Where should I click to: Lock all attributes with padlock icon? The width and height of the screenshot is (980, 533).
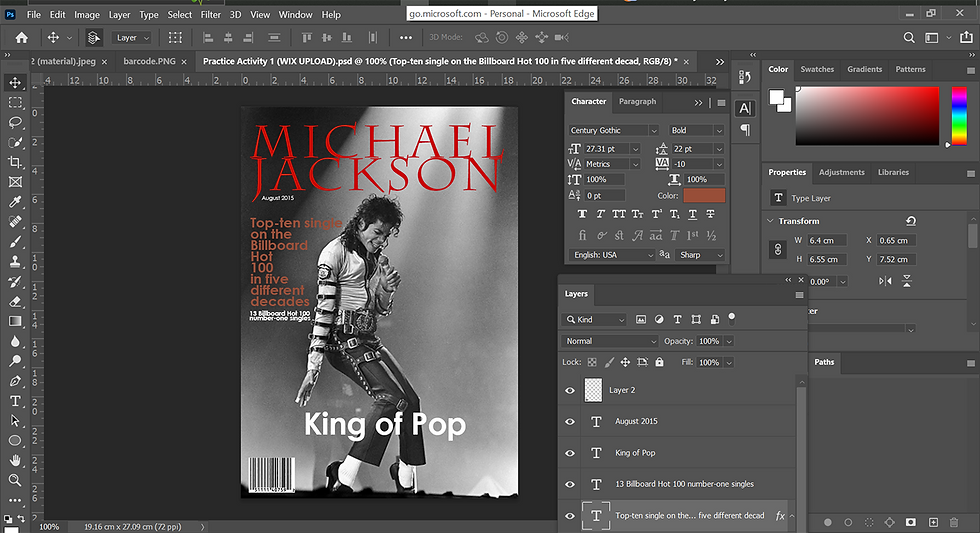[657, 362]
